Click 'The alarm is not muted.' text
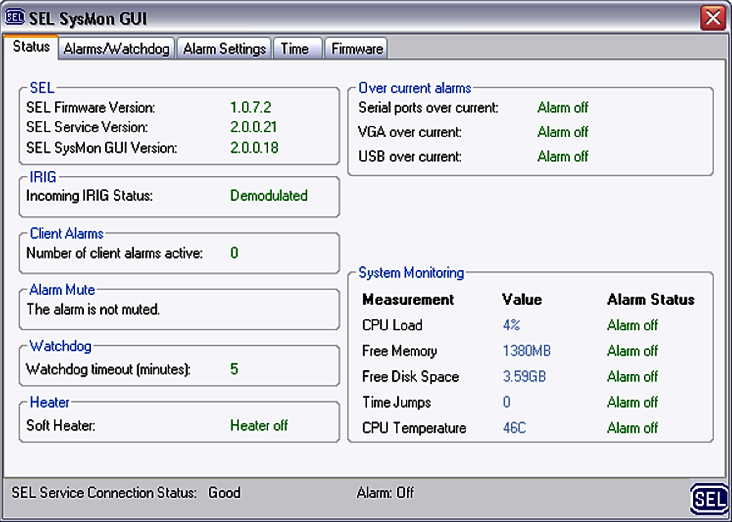The image size is (732, 522). [x=93, y=310]
